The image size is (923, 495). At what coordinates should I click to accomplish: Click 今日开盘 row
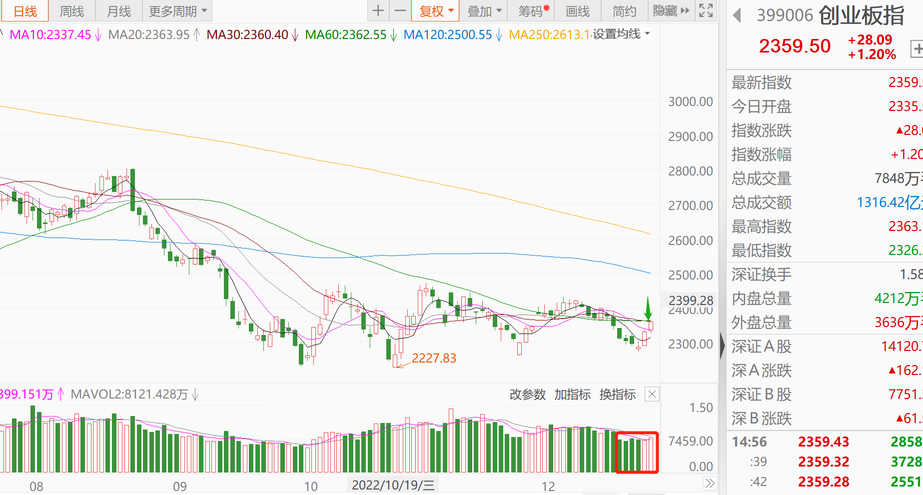[x=826, y=107]
